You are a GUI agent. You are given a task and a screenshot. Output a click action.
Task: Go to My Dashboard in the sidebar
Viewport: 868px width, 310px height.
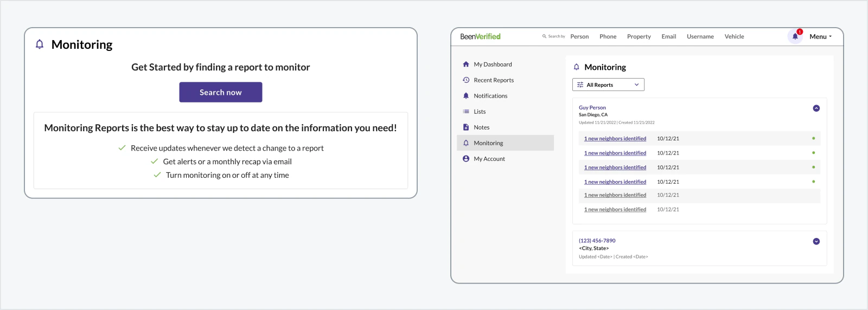click(x=493, y=64)
